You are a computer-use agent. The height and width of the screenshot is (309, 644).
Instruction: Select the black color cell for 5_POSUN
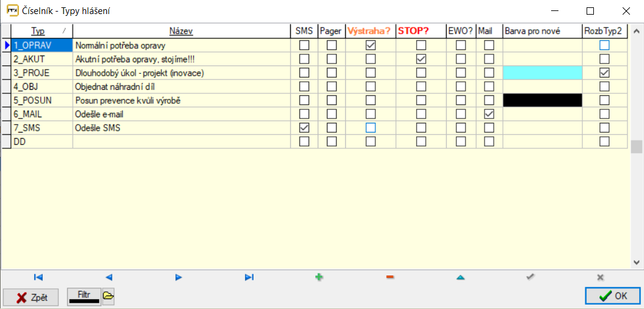point(542,101)
